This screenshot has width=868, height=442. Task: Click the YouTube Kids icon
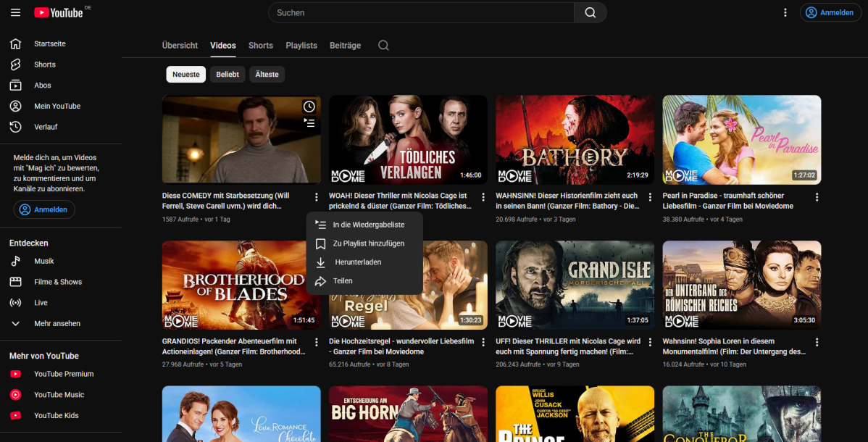point(15,415)
